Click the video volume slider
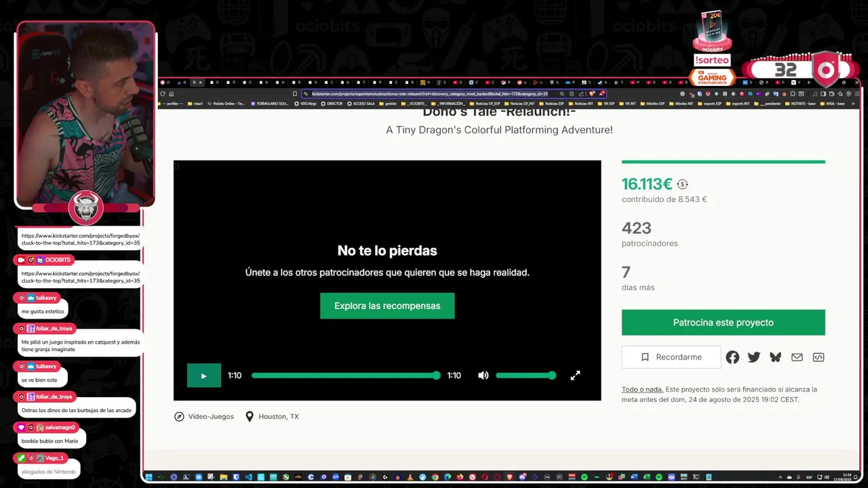This screenshot has height=488, width=868. tap(526, 375)
